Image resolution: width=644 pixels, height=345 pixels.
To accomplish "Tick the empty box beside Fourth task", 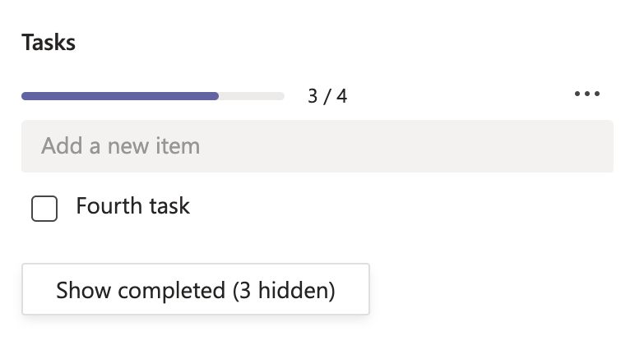I will tap(44, 209).
